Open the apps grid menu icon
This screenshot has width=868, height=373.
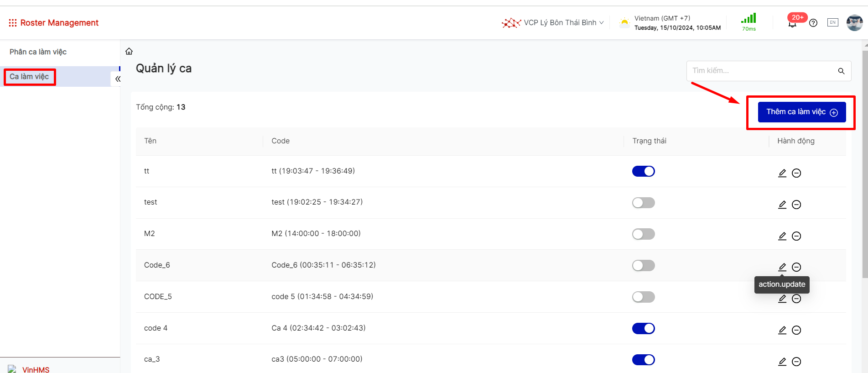click(x=12, y=23)
